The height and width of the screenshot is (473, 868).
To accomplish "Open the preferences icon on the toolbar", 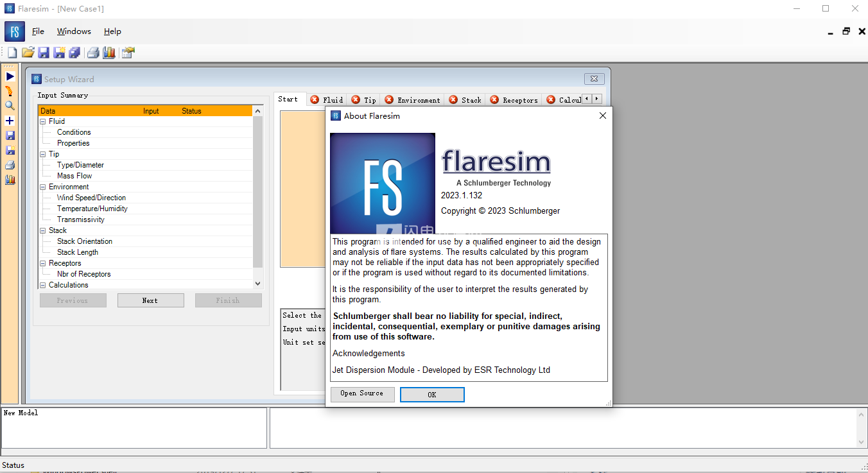I will [127, 52].
